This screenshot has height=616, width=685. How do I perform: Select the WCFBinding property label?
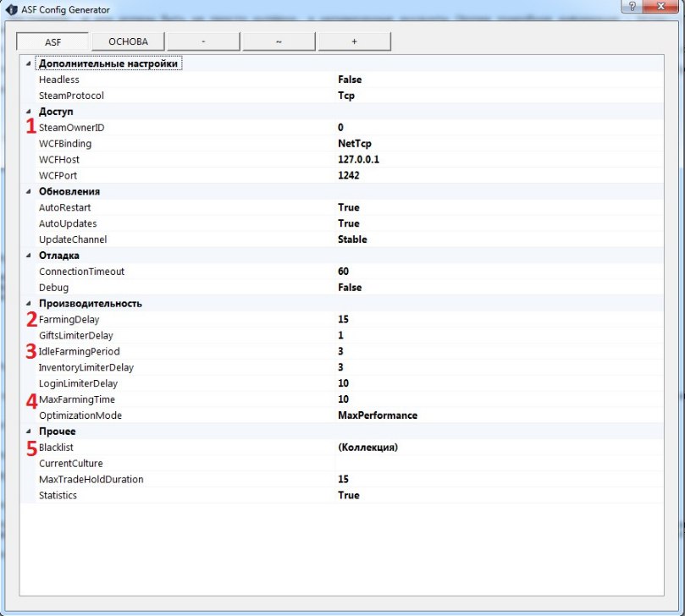[65, 144]
